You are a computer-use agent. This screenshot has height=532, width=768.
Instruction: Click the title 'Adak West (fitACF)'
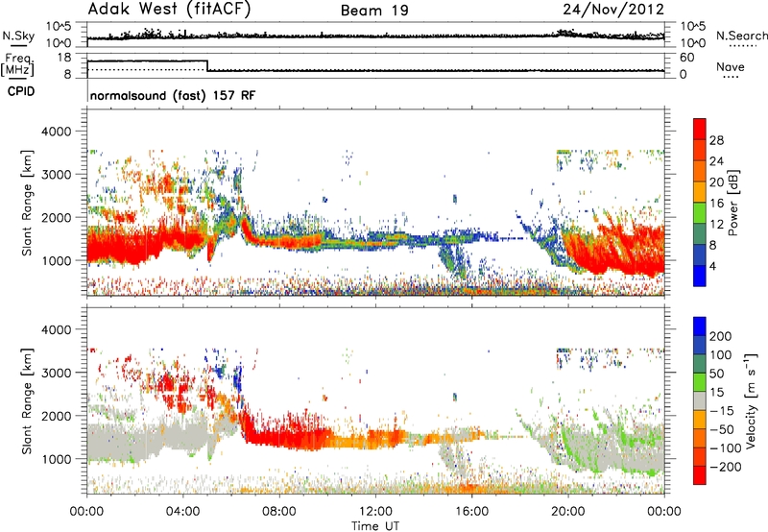tap(169, 10)
